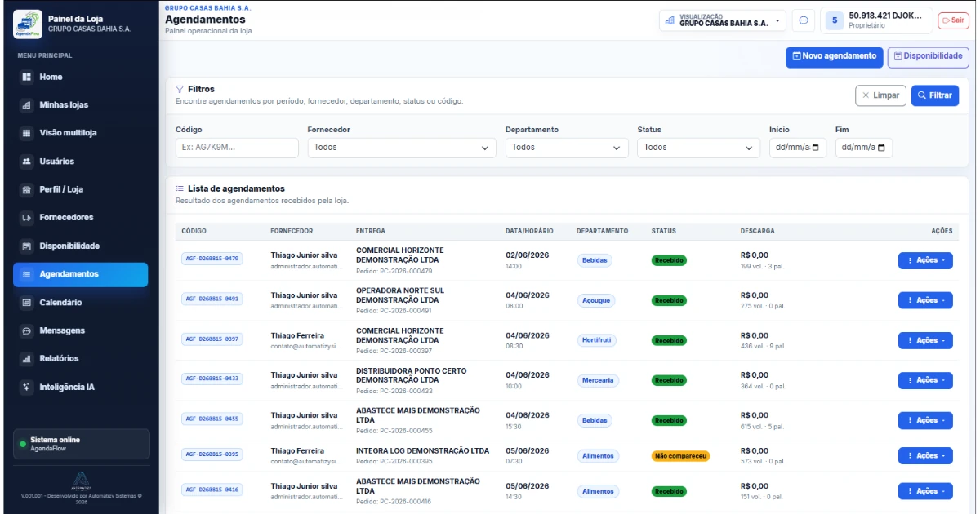Image resolution: width=980 pixels, height=514 pixels.
Task: Click the Disponibilidade calendar icon in sidebar
Action: (x=26, y=246)
